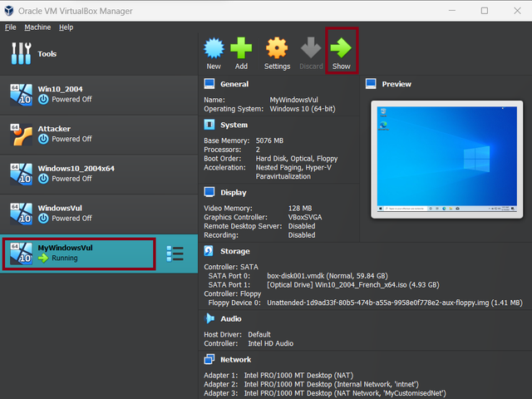This screenshot has height=399, width=532.
Task: Open the System section heading link
Action: pos(234,125)
